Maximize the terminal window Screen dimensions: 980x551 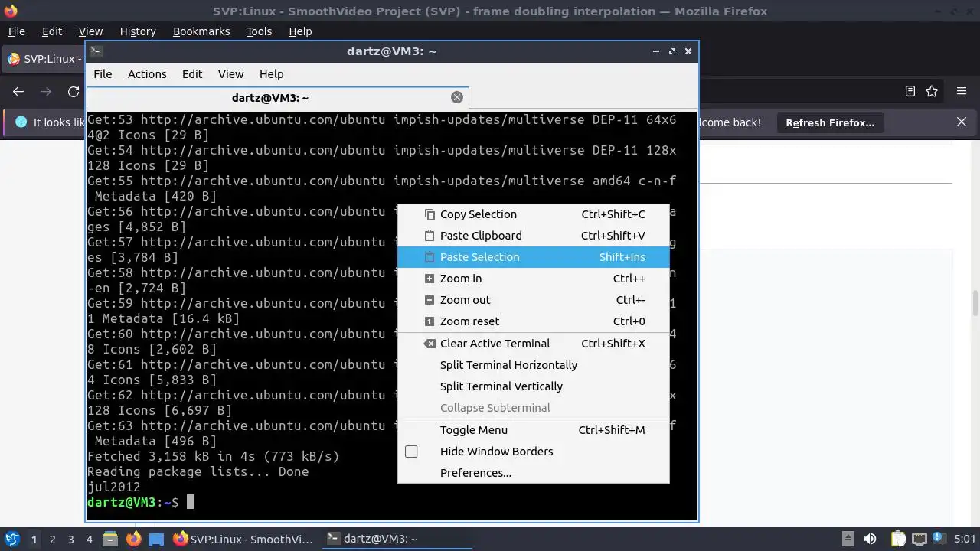(672, 51)
